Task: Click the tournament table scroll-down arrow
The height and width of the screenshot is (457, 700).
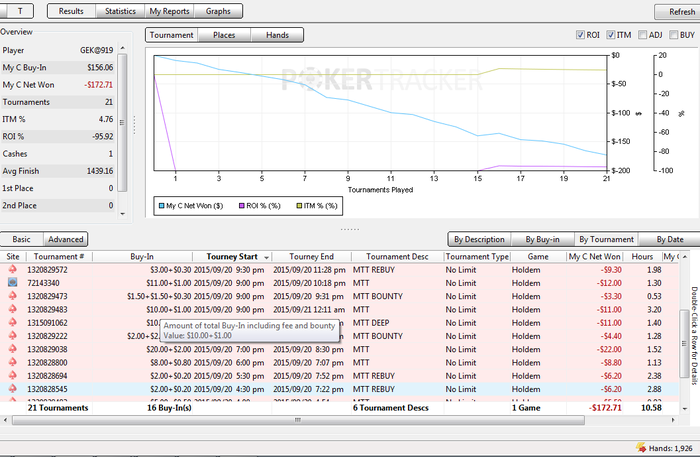Action: (x=684, y=408)
